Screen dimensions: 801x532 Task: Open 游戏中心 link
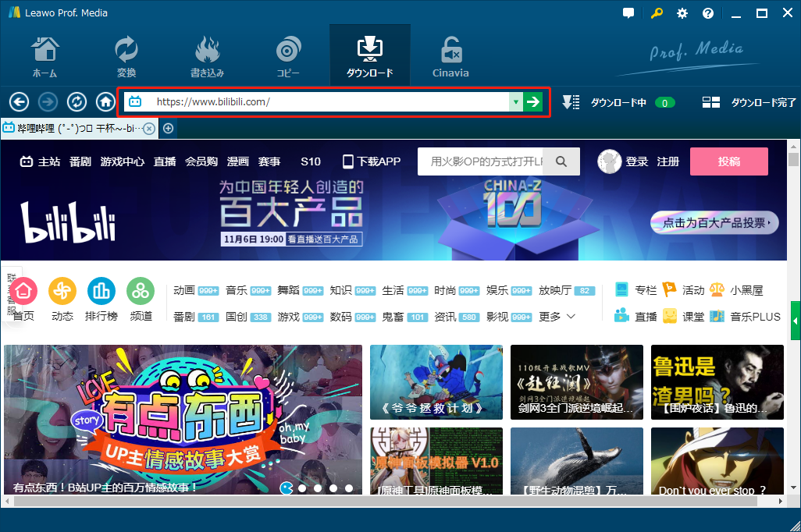tap(122, 161)
